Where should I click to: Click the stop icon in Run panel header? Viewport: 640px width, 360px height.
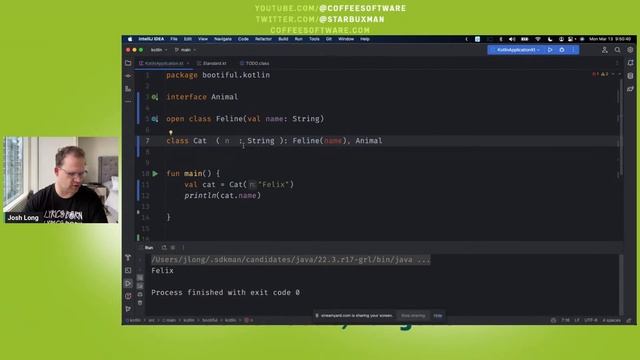[173, 247]
